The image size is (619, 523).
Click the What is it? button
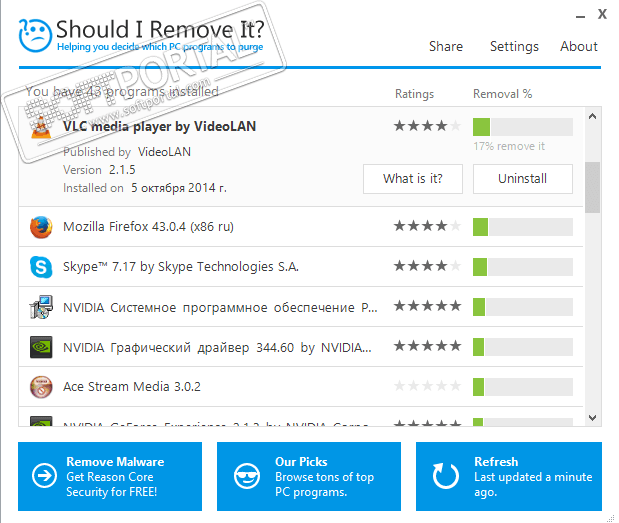(413, 179)
